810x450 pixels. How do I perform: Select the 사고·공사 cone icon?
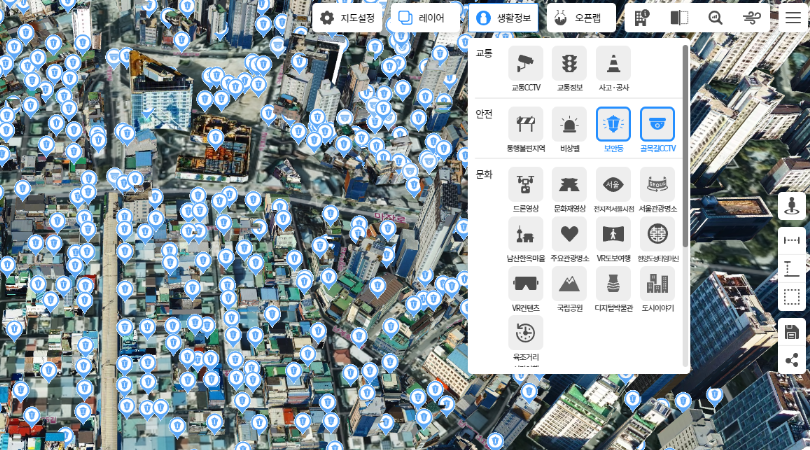(613, 64)
